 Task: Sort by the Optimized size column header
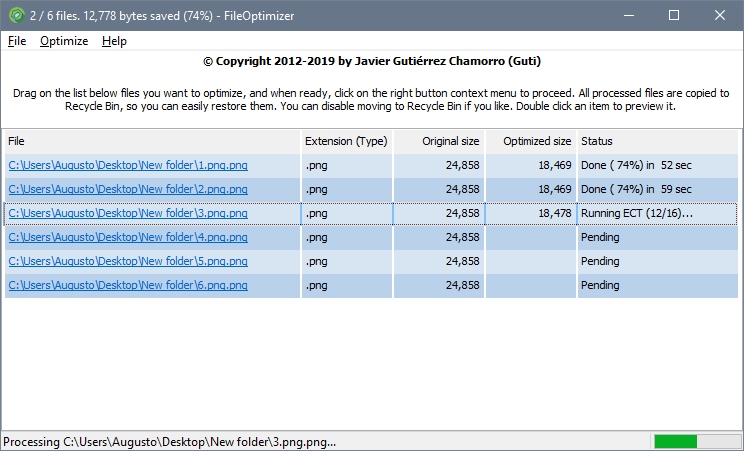pyautogui.click(x=531, y=141)
